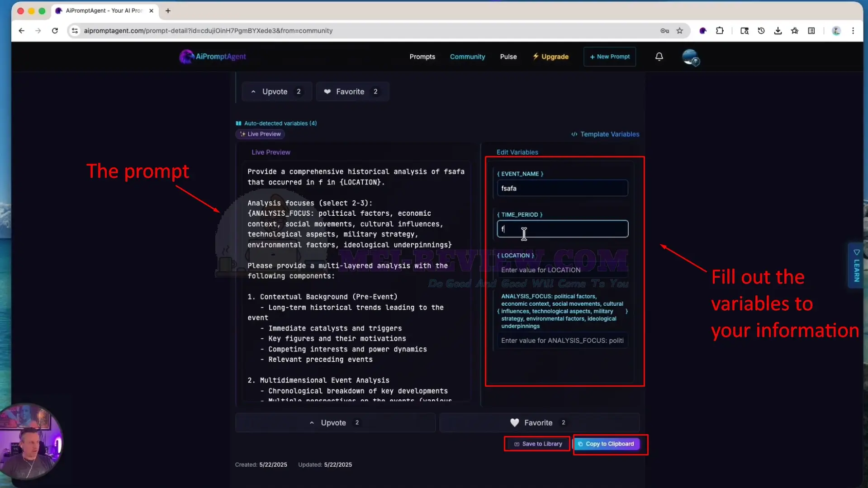Upvote the prompt using the top Upvote button

coord(276,91)
